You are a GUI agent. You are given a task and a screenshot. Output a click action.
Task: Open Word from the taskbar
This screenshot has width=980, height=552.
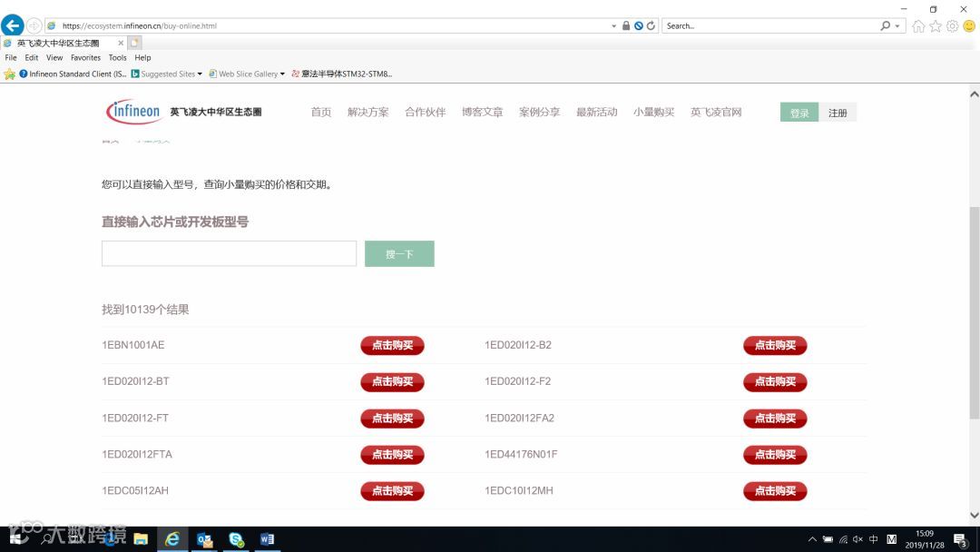click(267, 539)
